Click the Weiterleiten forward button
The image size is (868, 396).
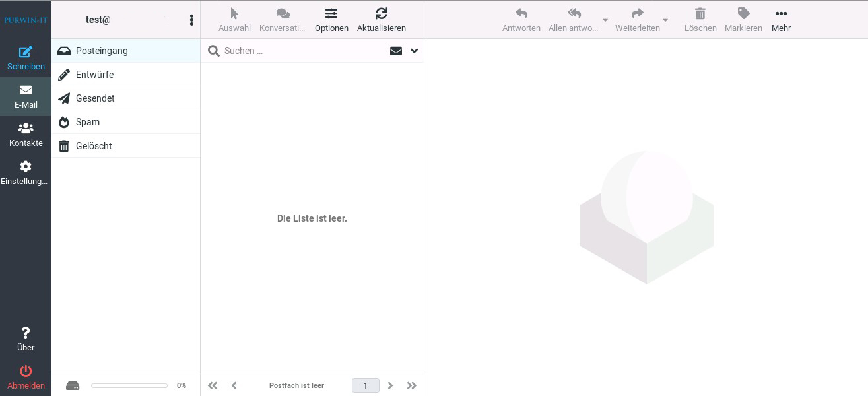(638, 20)
